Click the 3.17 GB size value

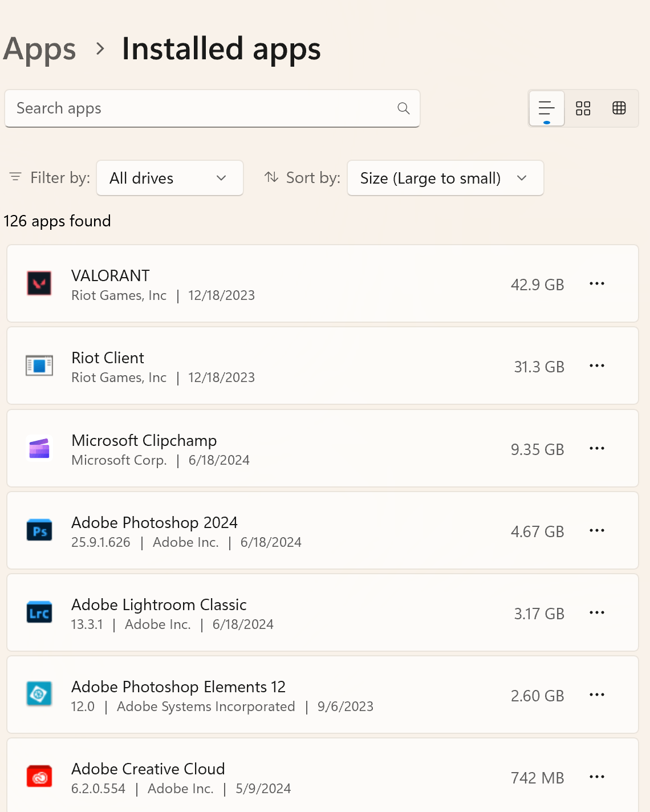pos(539,614)
